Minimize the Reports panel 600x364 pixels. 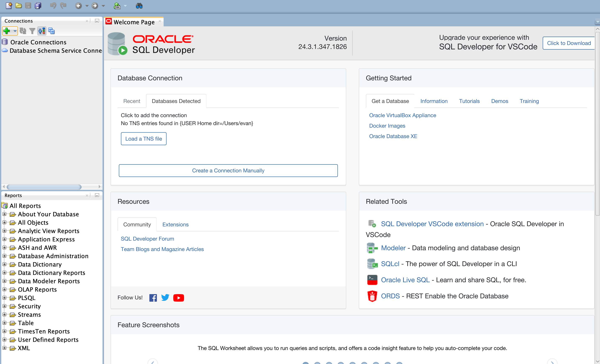tap(97, 195)
